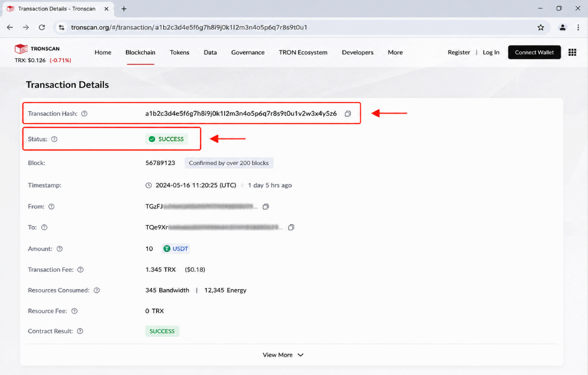Image resolution: width=588 pixels, height=375 pixels.
Task: Click the Contract Result SUCCESS badge
Action: point(162,331)
